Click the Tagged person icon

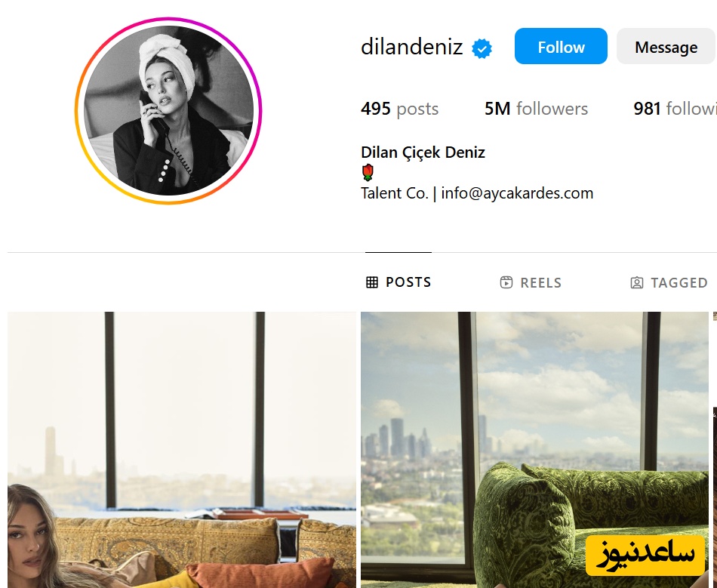(636, 282)
